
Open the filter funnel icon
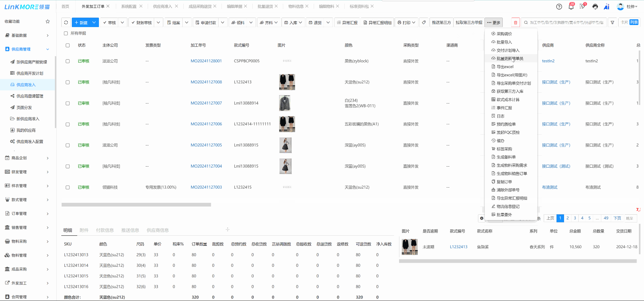pyautogui.click(x=612, y=22)
